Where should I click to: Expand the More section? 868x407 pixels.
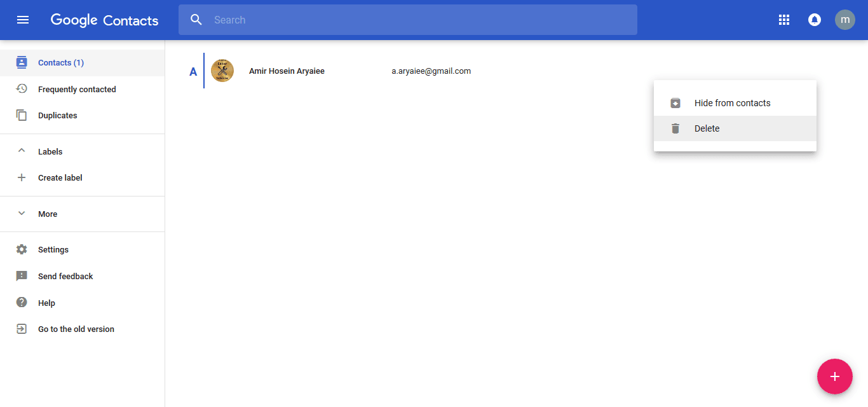pyautogui.click(x=22, y=214)
